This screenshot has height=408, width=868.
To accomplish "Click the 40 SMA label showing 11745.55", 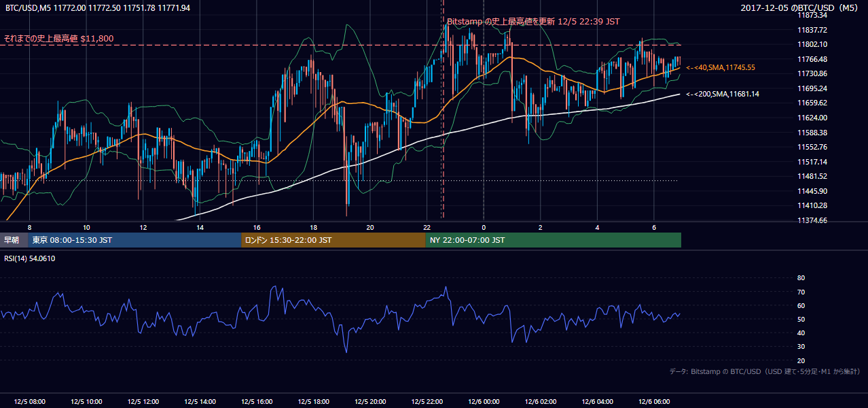I will point(721,67).
